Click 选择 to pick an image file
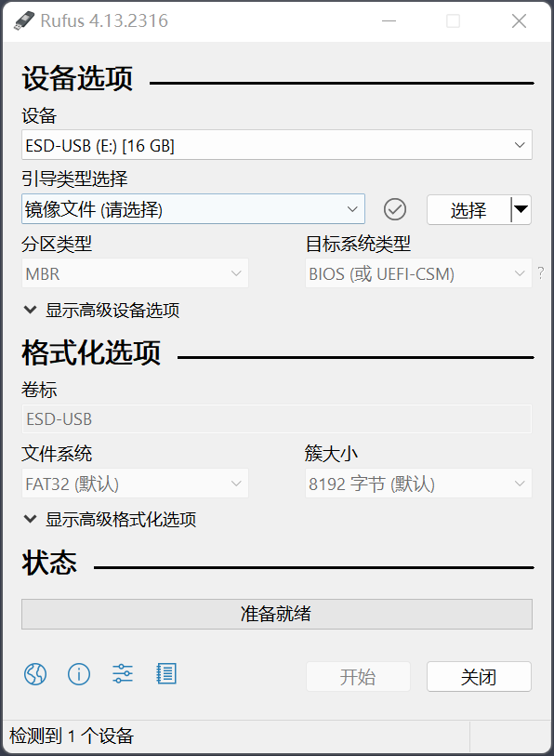 (x=467, y=209)
